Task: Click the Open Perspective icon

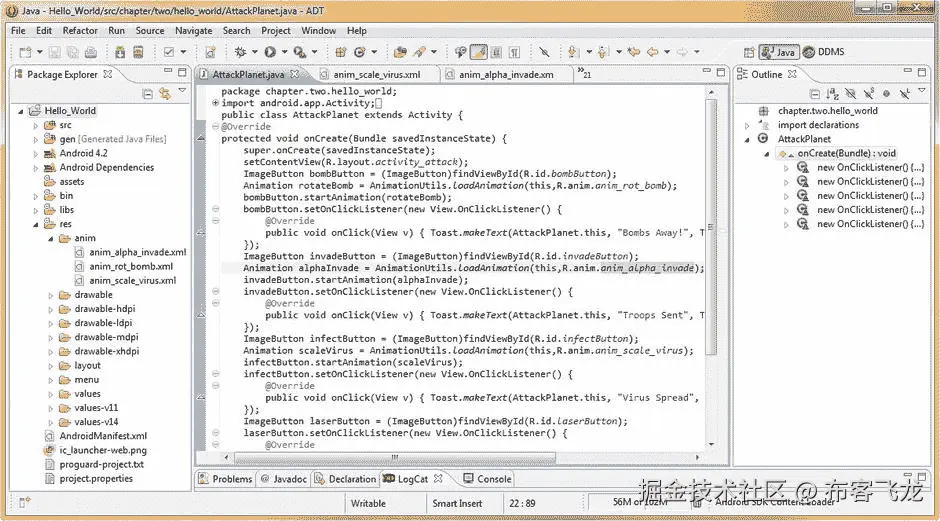Action: (749, 52)
